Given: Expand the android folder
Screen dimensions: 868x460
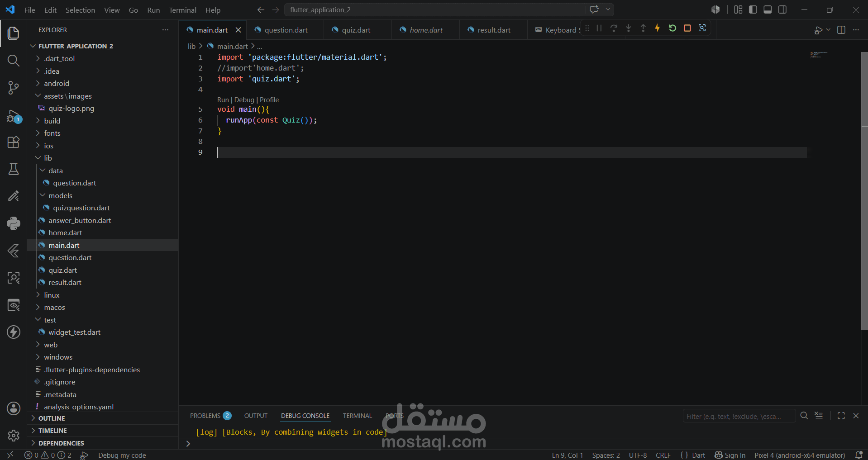Looking at the screenshot, I should click(57, 83).
